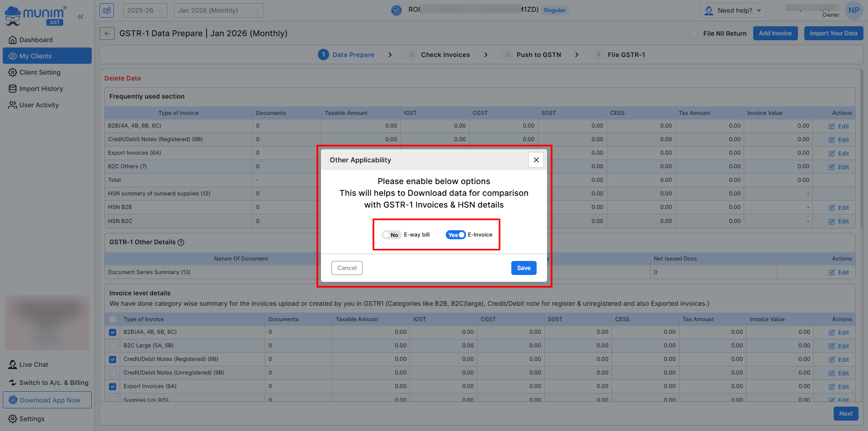Open Dashboard from the sidebar
Screen dimensions: 868x431
coord(36,40)
